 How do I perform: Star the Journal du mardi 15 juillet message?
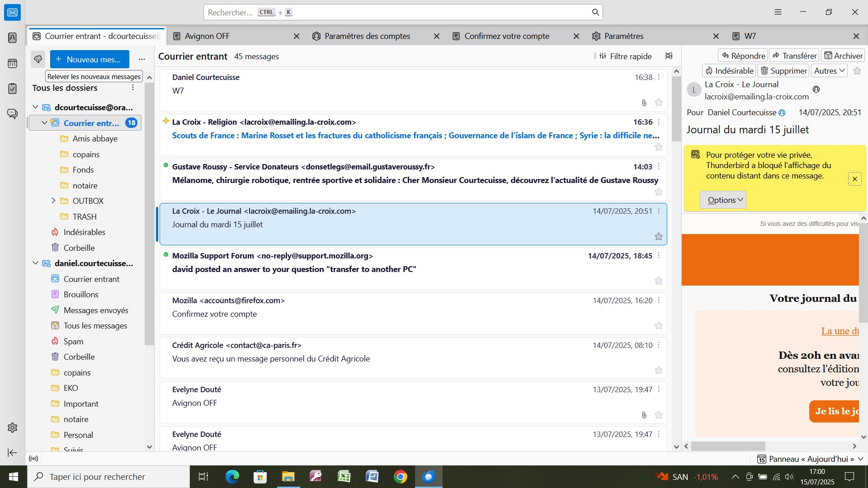point(659,237)
